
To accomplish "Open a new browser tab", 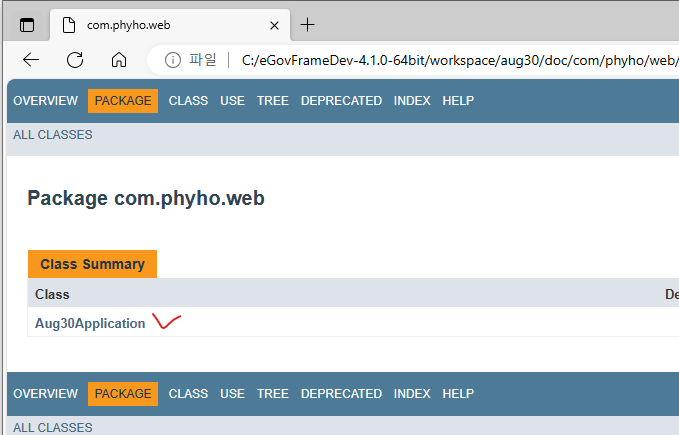I will click(x=307, y=25).
